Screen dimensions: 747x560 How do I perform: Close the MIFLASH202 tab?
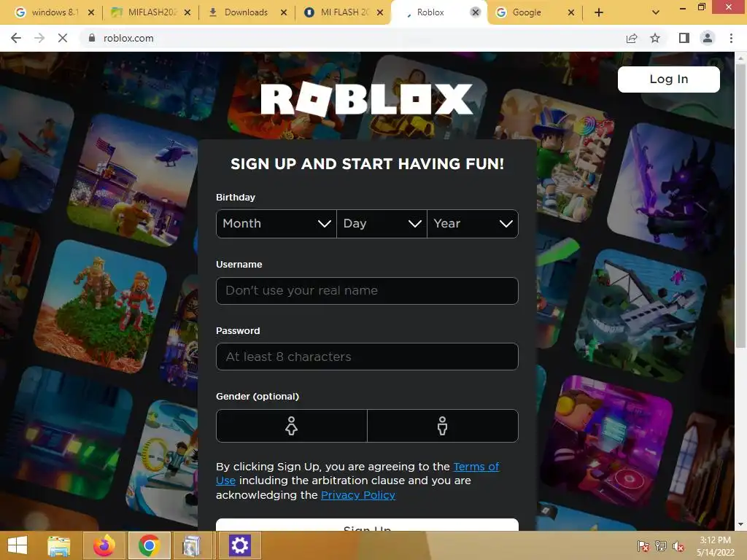pyautogui.click(x=187, y=13)
